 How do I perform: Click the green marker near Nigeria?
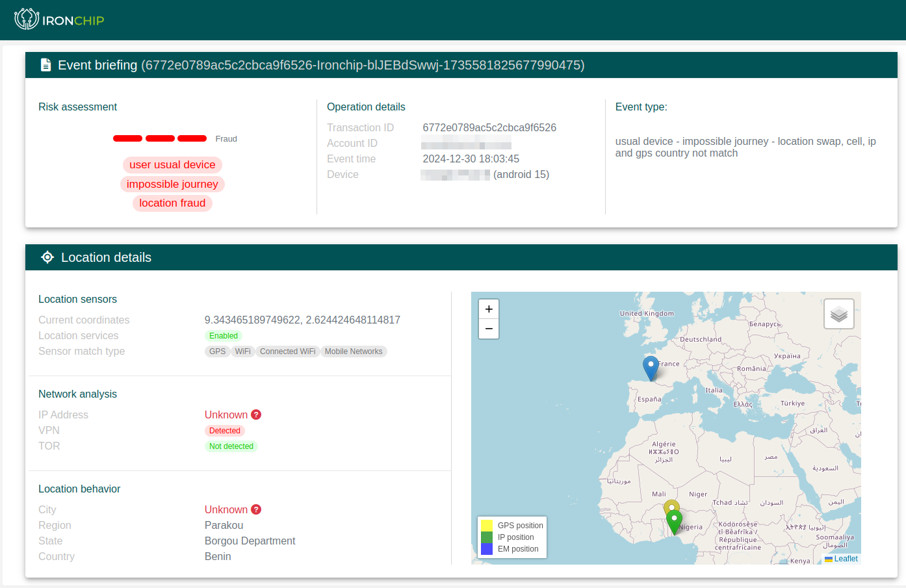[675, 521]
